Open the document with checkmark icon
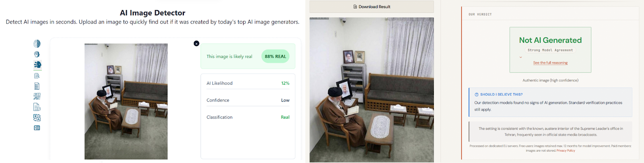The height and width of the screenshot is (163, 644). (37, 107)
